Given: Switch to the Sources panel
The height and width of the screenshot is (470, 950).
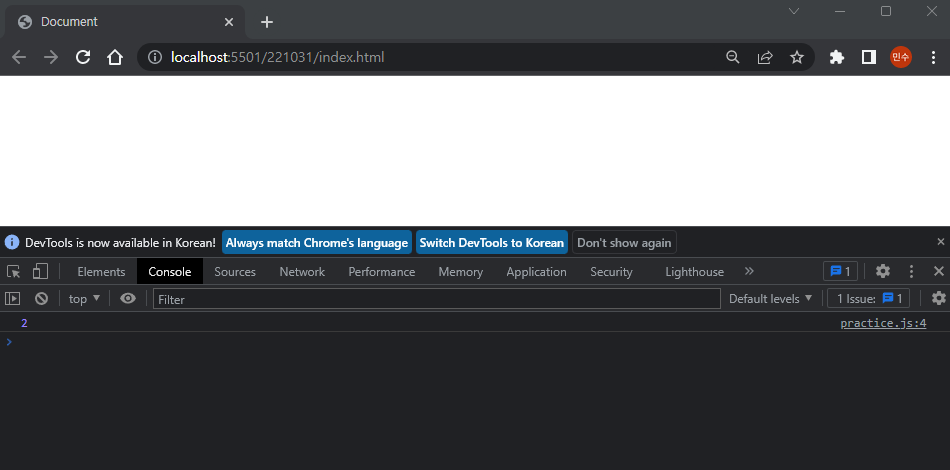Looking at the screenshot, I should click(x=235, y=272).
